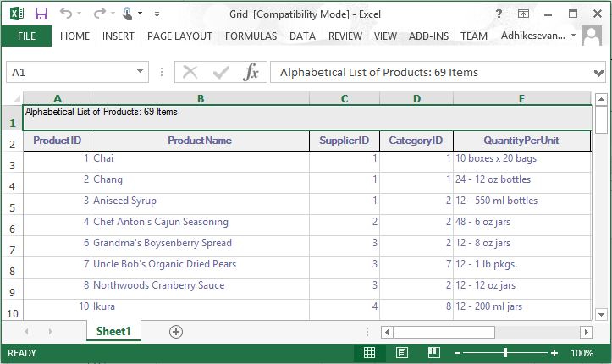Image resolution: width=612 pixels, height=364 pixels.
Task: Click the ProductName header cell
Action: point(201,141)
